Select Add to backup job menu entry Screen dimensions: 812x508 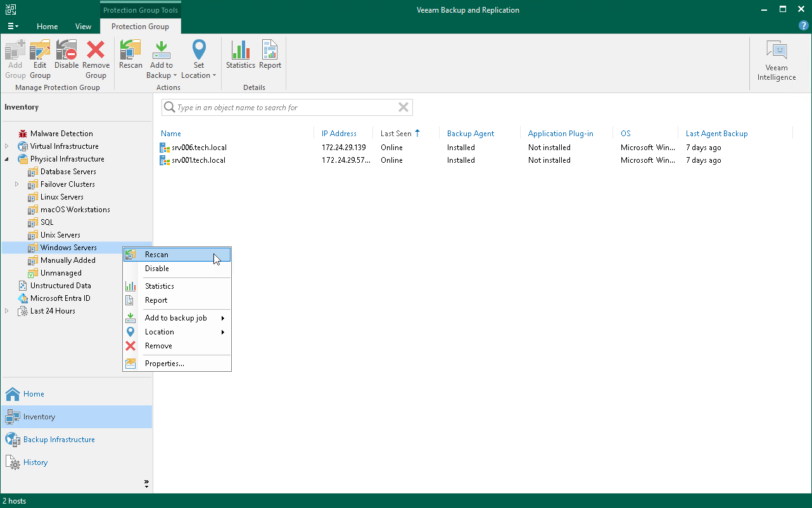pos(176,318)
